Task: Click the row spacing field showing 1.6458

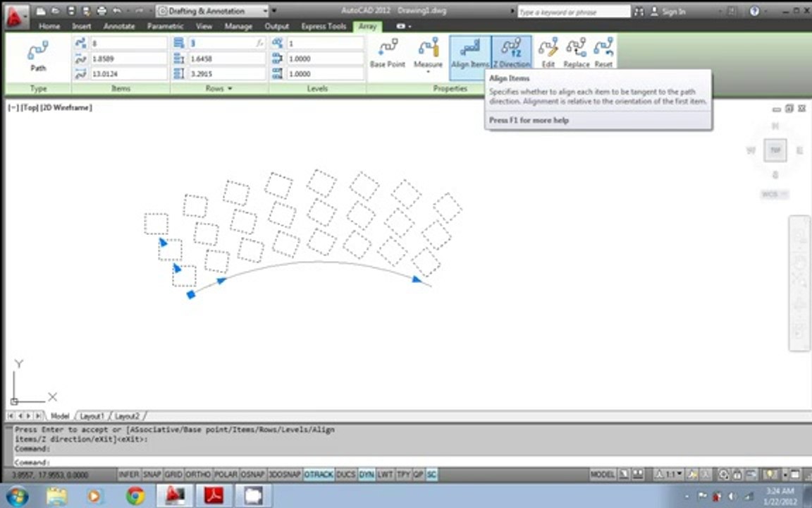Action: (x=227, y=59)
